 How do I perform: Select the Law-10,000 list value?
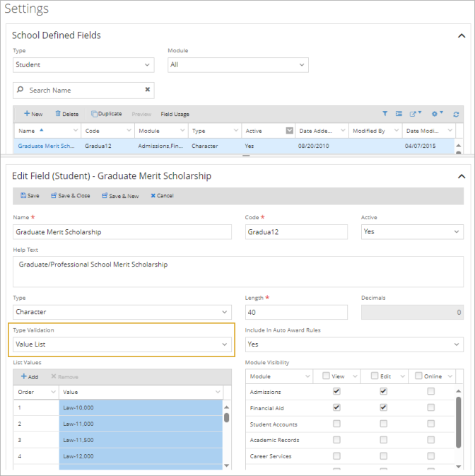click(141, 407)
